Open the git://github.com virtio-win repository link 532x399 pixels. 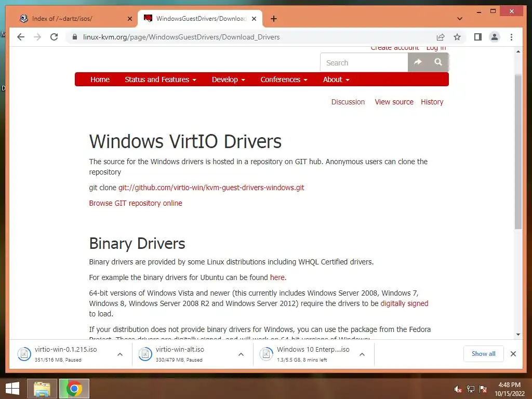click(211, 188)
